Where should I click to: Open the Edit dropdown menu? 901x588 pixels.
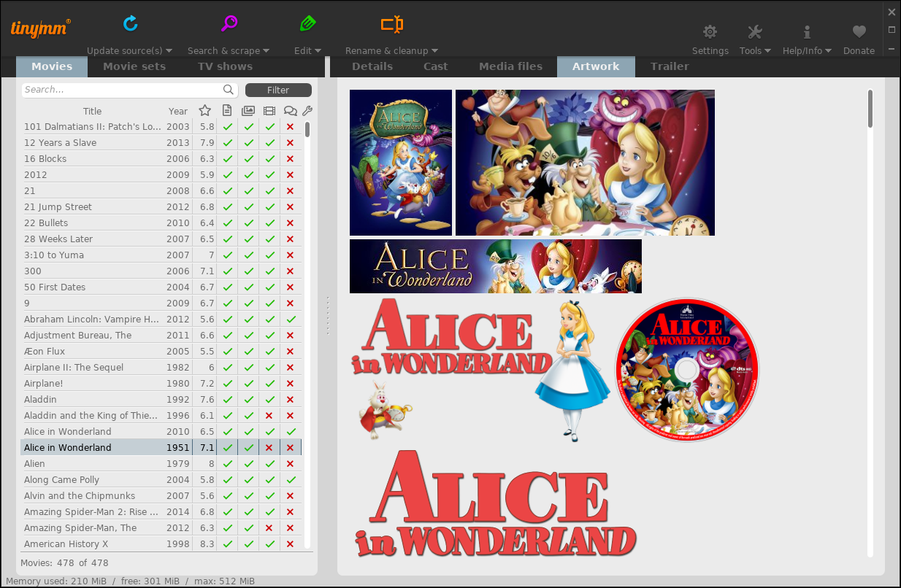318,51
